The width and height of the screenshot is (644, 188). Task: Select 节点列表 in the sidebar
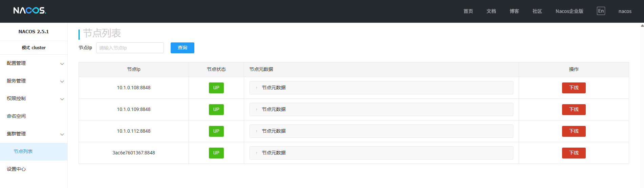(34, 151)
